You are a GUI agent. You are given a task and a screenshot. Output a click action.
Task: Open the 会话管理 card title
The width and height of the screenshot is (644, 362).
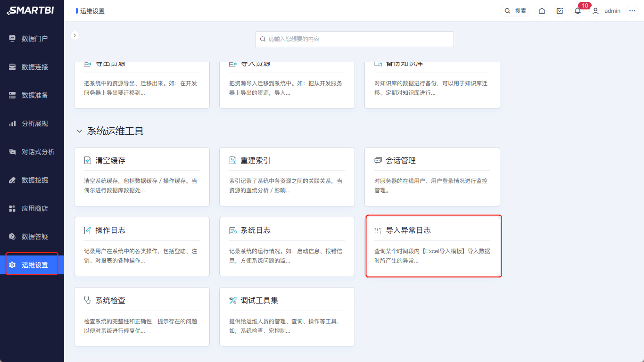(401, 161)
